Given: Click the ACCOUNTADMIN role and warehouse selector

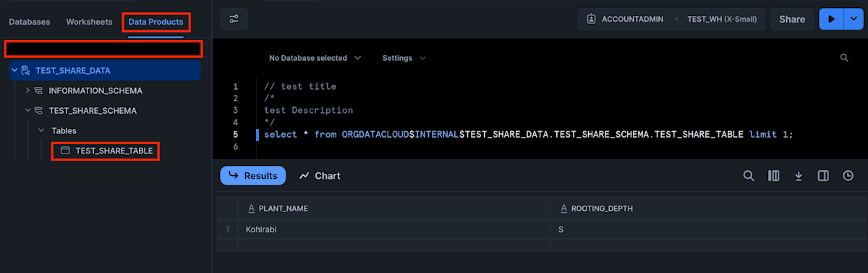Looking at the screenshot, I should (673, 20).
